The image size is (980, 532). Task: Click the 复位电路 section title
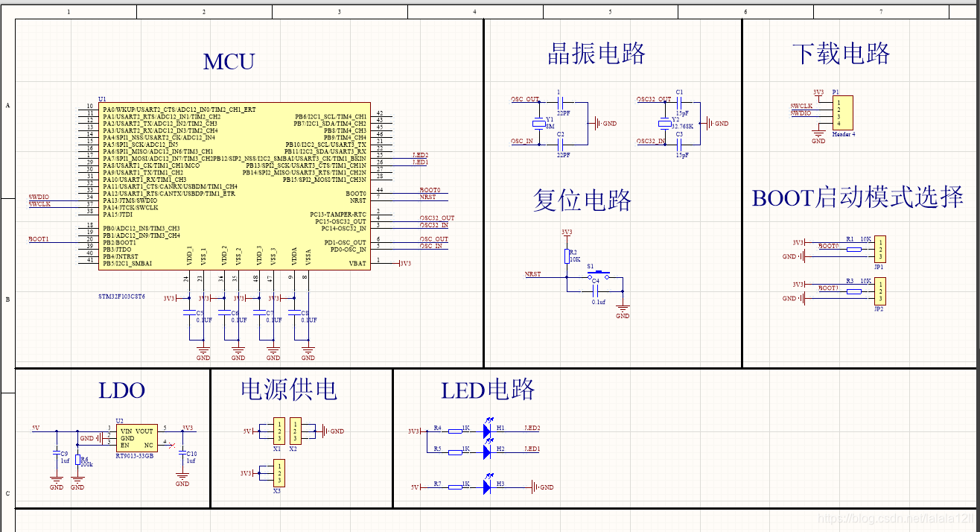pyautogui.click(x=582, y=200)
